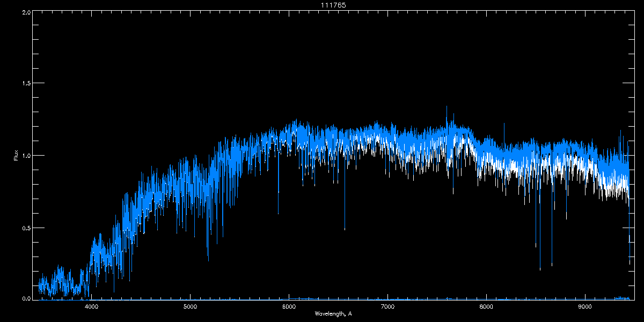Screen dimensions: 644x322
Task: Pick the absorption line bottom just below 5200 Å
Action: pos(208,260)
